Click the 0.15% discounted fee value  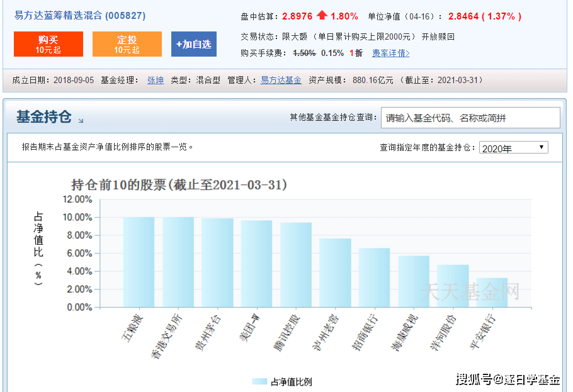(x=332, y=53)
